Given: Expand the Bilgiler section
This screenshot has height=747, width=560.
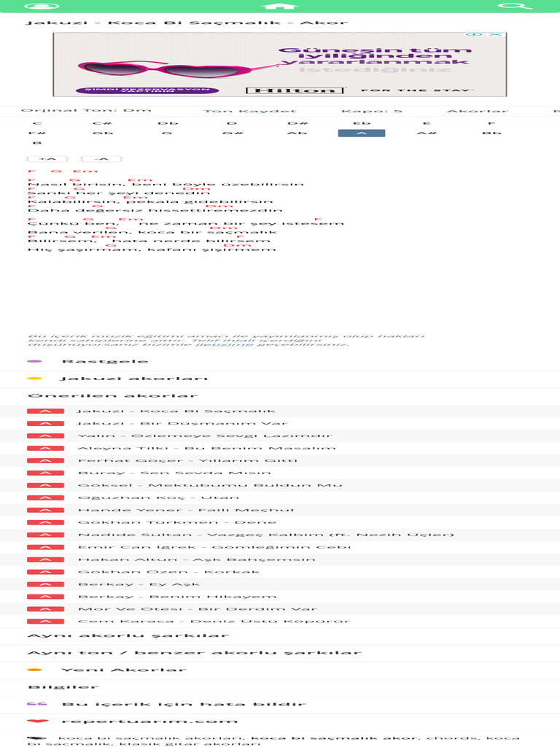Looking at the screenshot, I should 280,687.
